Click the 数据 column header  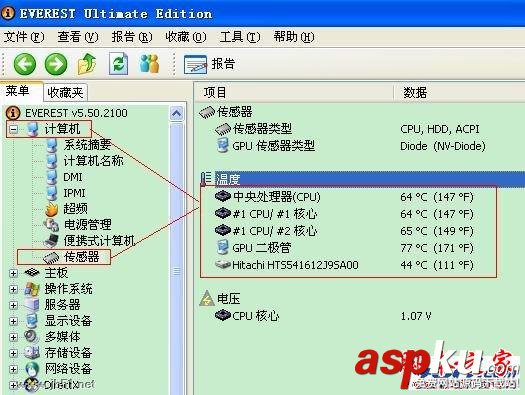pyautogui.click(x=459, y=92)
